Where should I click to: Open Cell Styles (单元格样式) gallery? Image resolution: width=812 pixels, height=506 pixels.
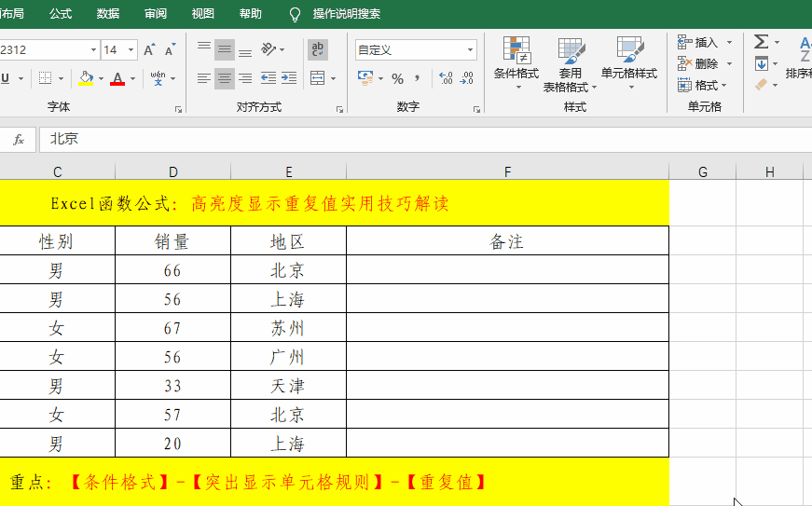tap(629, 62)
